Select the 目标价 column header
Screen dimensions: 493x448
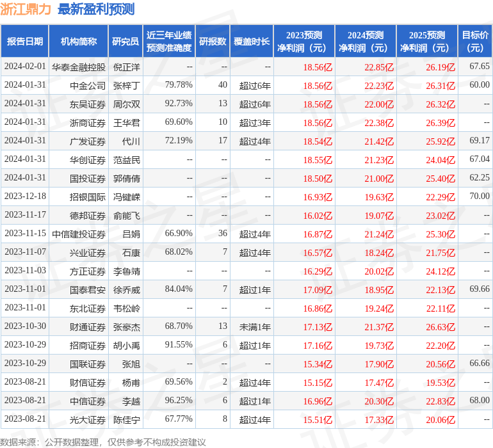475,41
